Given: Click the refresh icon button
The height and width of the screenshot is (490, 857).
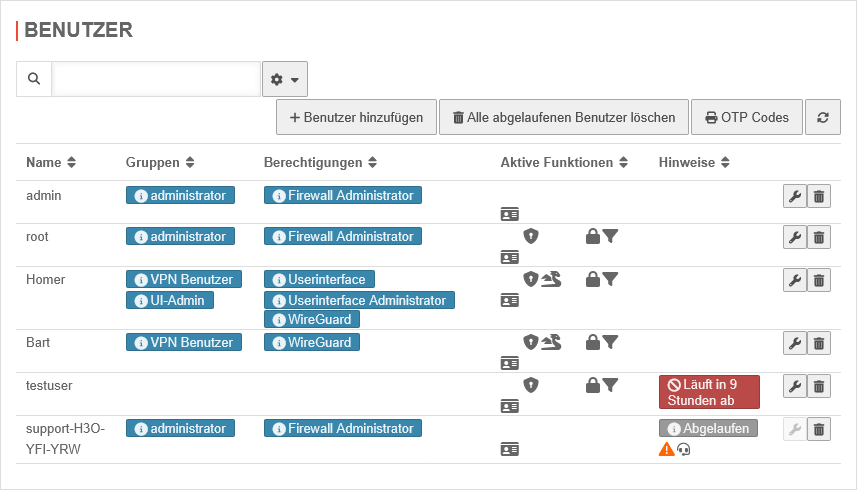Looking at the screenshot, I should 823,117.
